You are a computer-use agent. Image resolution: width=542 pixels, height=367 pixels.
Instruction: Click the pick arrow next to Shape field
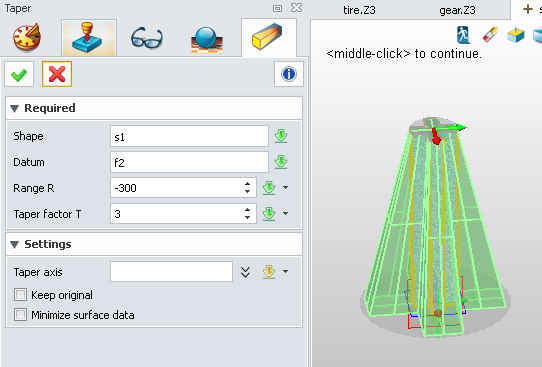281,136
